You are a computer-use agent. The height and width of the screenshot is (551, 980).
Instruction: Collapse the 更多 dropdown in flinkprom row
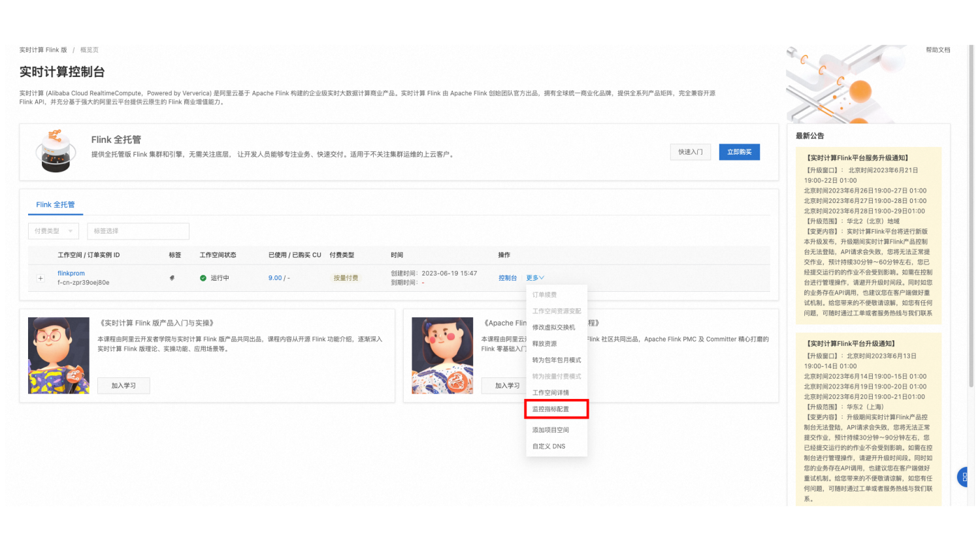pyautogui.click(x=534, y=278)
